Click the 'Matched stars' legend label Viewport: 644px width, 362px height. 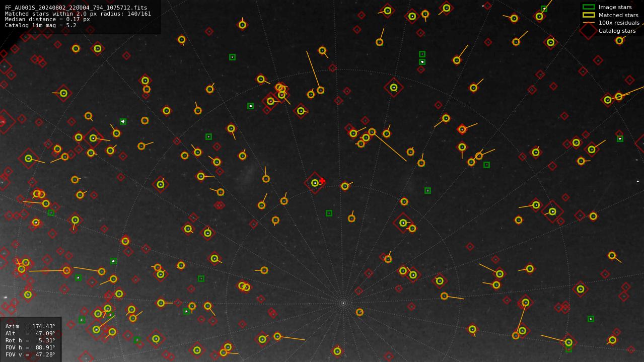tap(618, 15)
